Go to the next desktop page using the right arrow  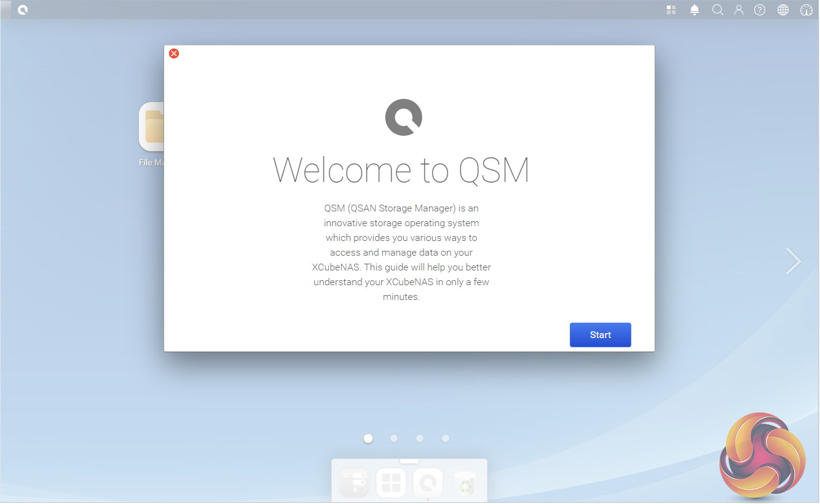793,261
